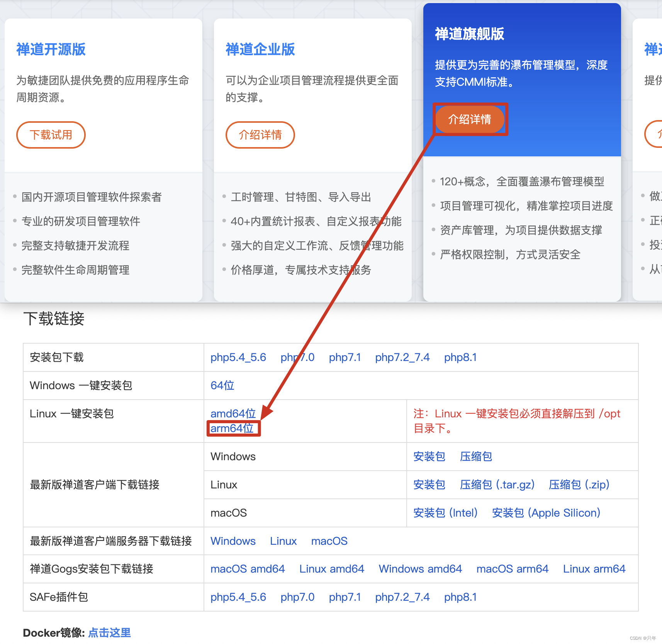Download macOS 安装包 (Intel)
The width and height of the screenshot is (662, 644).
point(446,513)
